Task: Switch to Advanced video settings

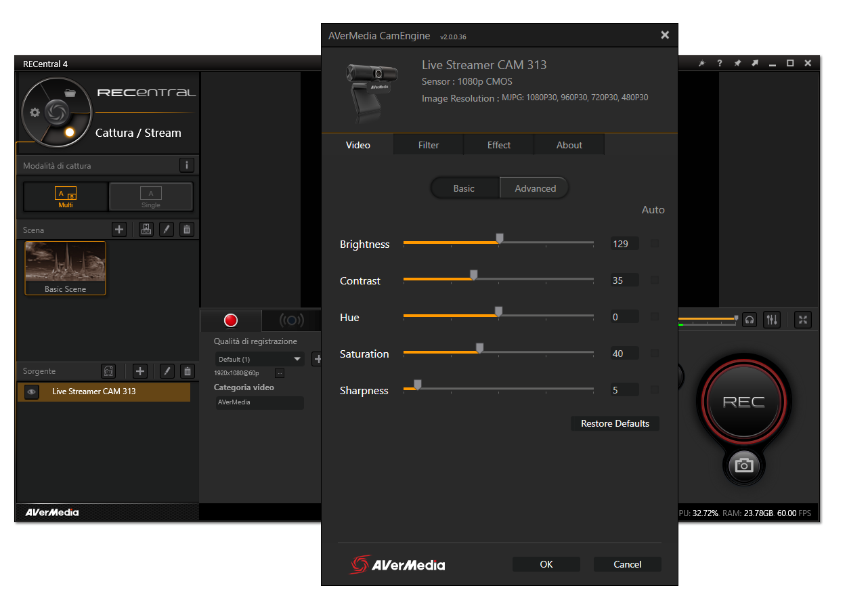Action: click(x=535, y=188)
